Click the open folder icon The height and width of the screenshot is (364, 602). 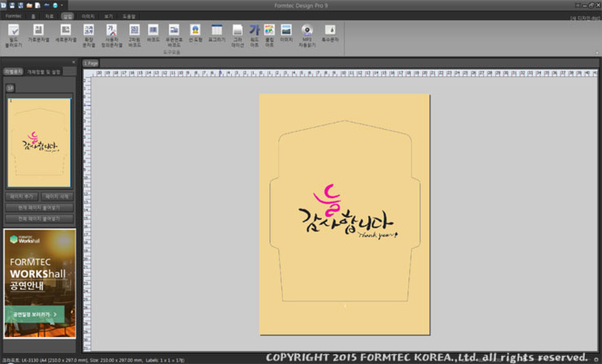coord(29,6)
